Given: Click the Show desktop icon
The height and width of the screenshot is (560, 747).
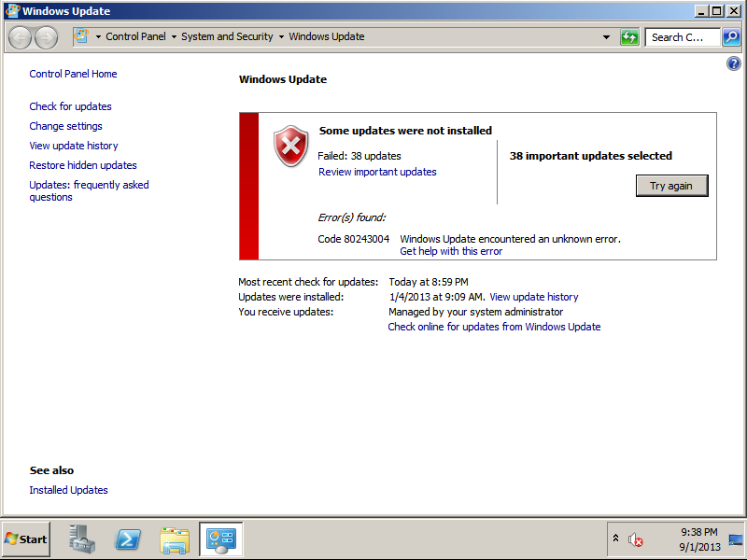Looking at the screenshot, I should point(736,539).
